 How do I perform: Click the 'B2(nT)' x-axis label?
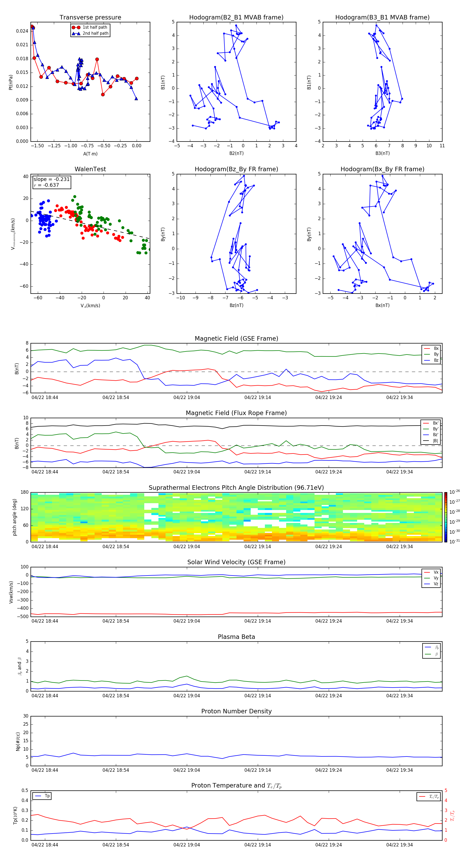click(x=236, y=153)
